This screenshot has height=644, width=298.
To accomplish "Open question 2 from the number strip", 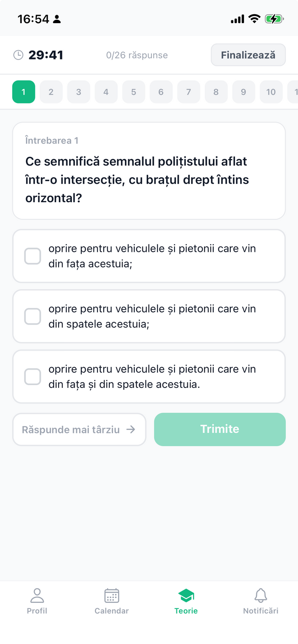I will pos(51,92).
